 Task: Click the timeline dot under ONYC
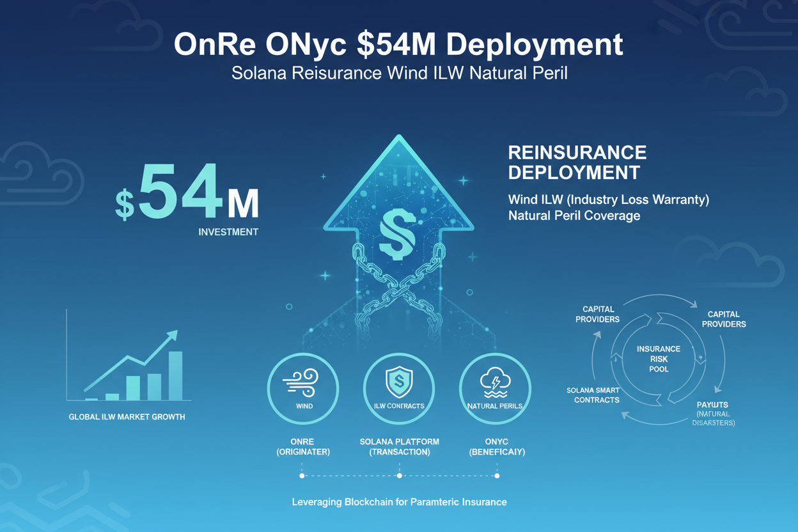pos(497,476)
